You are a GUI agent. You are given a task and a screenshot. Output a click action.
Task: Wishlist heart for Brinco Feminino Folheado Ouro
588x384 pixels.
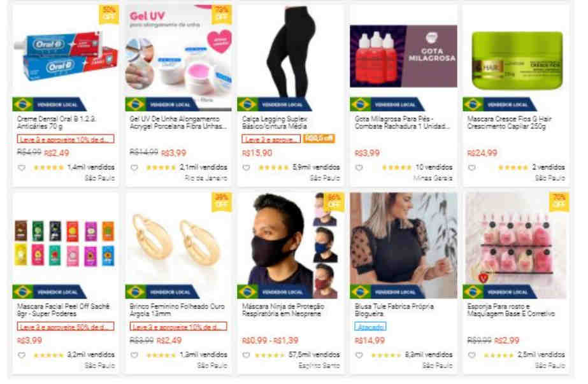coord(134,355)
